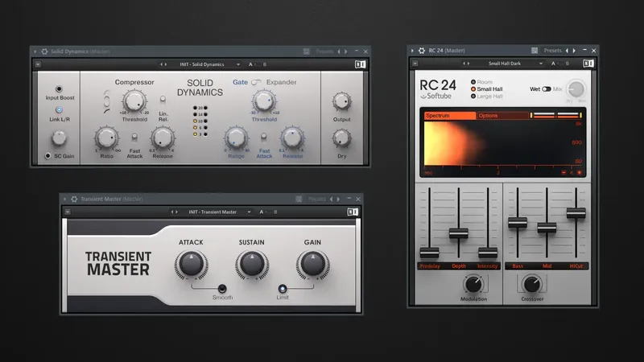Toggle compressor Fast Attack switch
This screenshot has width=644, height=362.
(134, 136)
